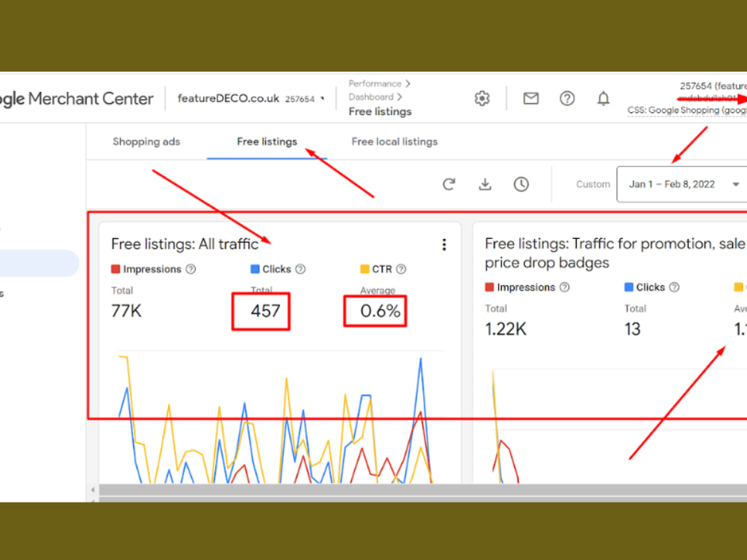This screenshot has height=560, width=747.
Task: Toggle yellow CTR series in All traffic card
Action: click(365, 269)
